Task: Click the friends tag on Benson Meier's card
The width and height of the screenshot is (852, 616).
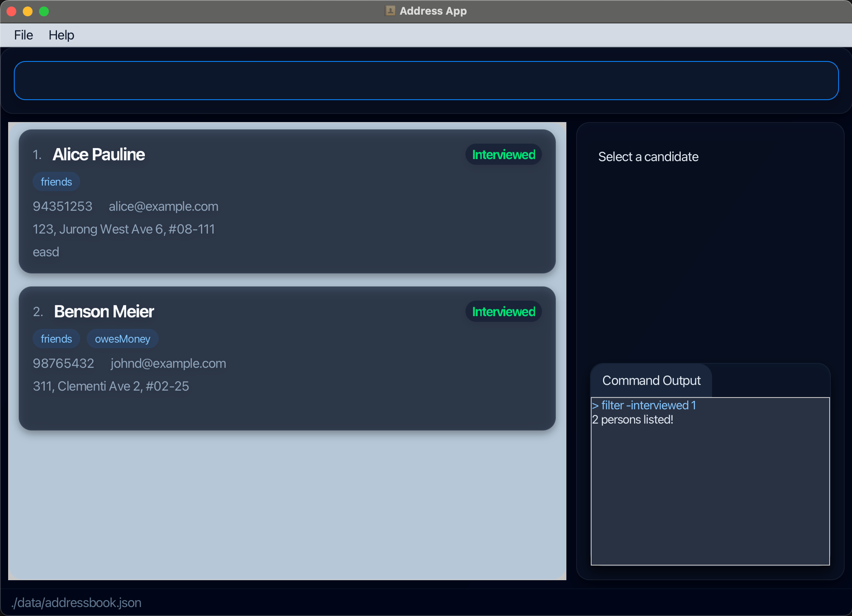Action: coord(56,339)
